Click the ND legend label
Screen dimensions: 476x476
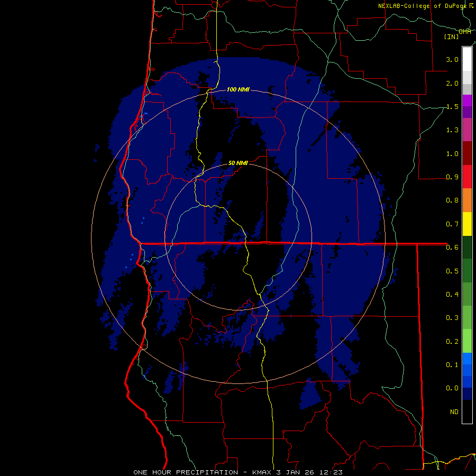coord(454,411)
